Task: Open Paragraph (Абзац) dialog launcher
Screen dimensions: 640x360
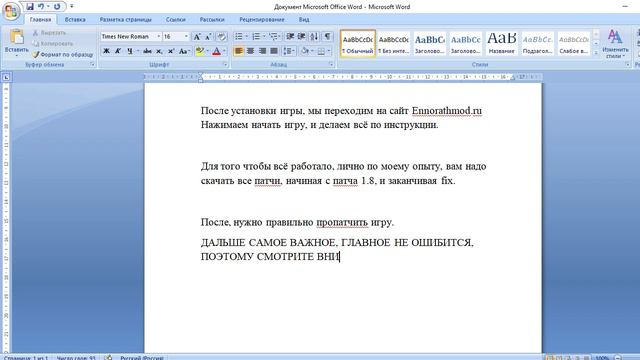Action: coord(331,64)
